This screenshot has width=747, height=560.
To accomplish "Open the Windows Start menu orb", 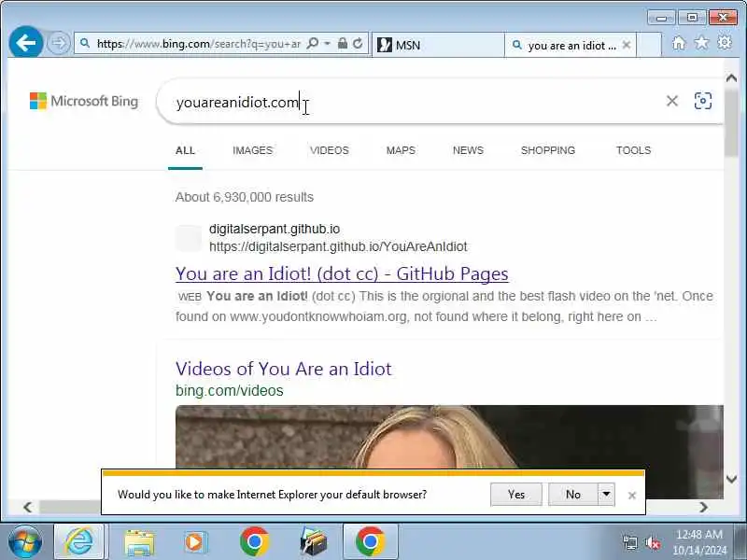I will tap(25, 541).
